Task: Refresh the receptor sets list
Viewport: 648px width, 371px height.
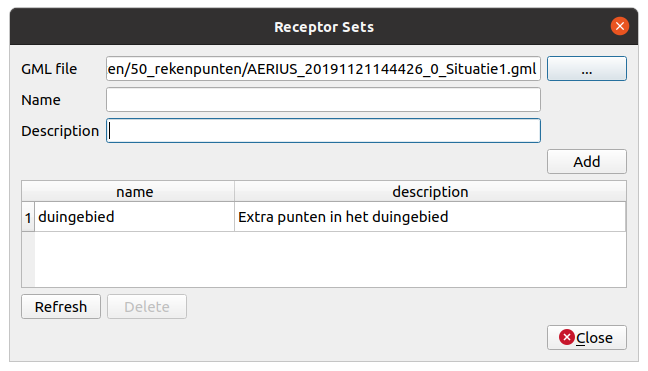Action: point(61,307)
